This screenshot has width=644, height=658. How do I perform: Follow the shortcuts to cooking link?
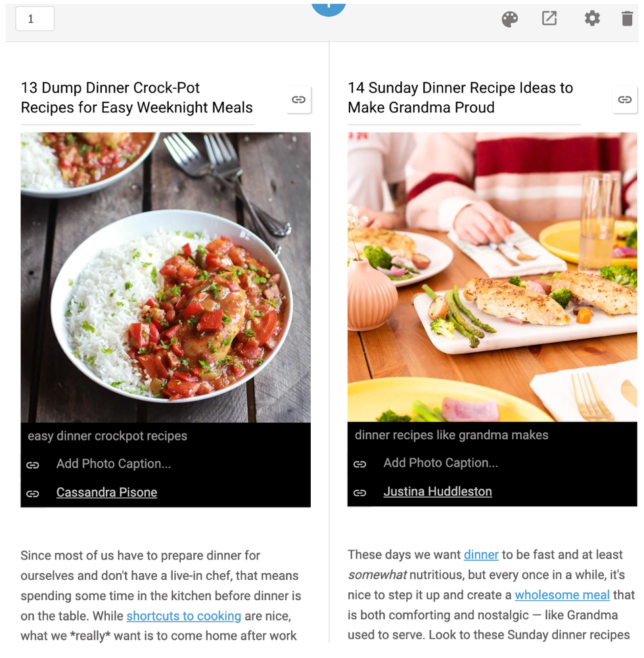click(x=184, y=616)
